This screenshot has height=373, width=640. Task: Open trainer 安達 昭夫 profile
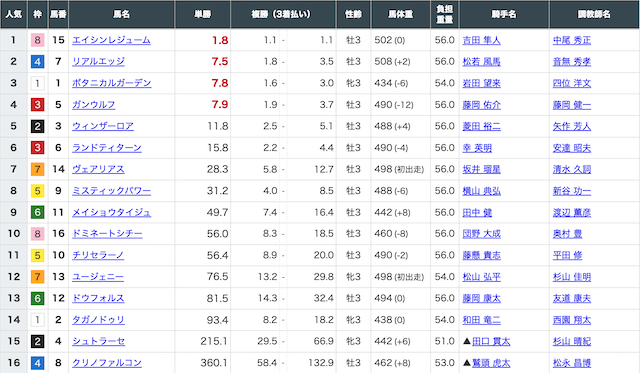(572, 148)
